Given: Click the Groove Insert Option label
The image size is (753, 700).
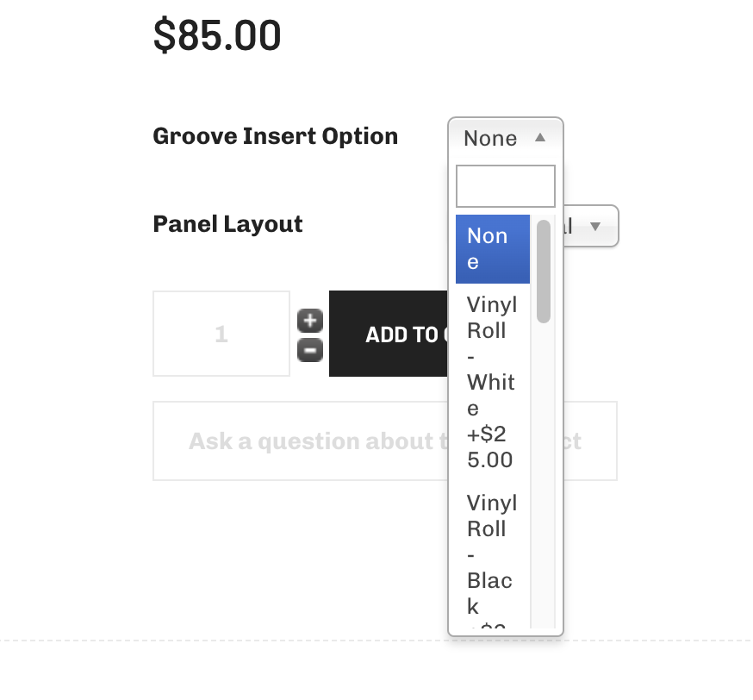Looking at the screenshot, I should click(x=275, y=136).
